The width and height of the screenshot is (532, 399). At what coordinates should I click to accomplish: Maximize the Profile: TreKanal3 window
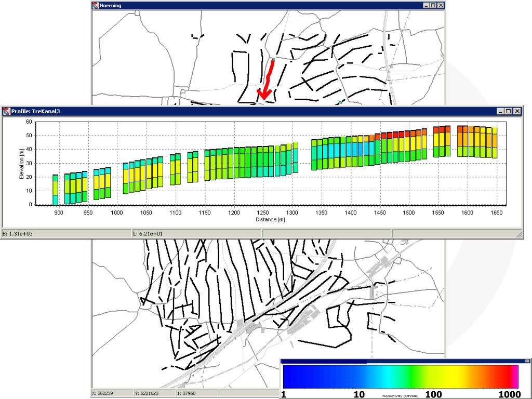pos(508,111)
